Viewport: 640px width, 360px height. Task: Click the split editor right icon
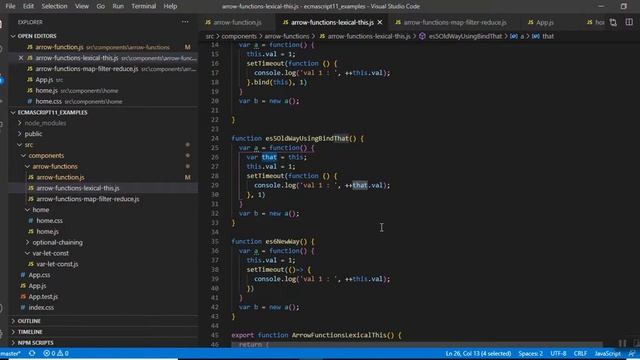pos(629,22)
